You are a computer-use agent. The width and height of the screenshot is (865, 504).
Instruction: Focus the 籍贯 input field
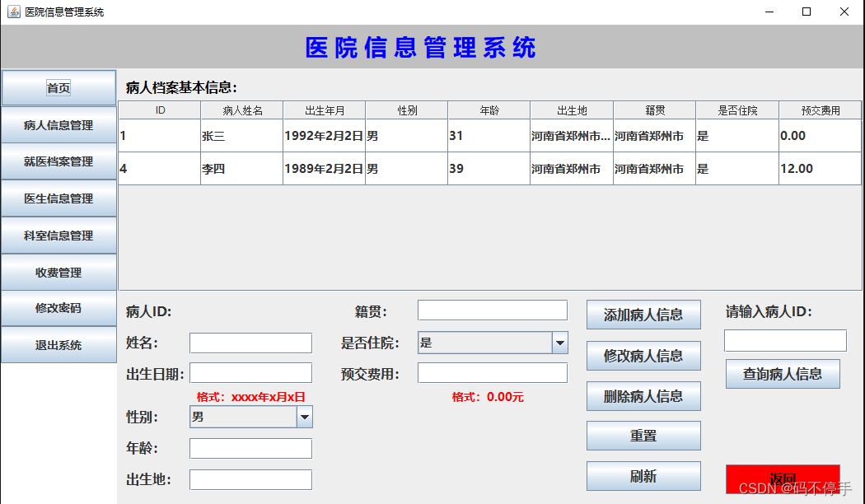click(492, 310)
